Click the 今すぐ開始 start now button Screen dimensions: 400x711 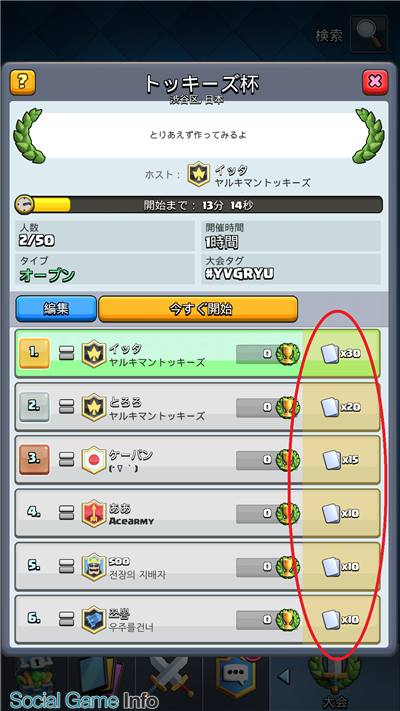coord(198,309)
